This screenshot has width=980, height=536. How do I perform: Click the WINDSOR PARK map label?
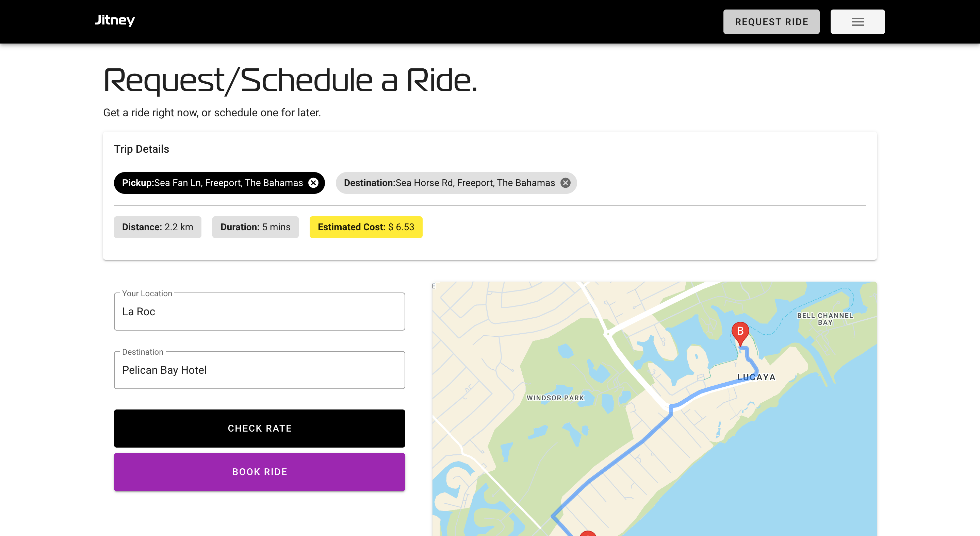555,398
